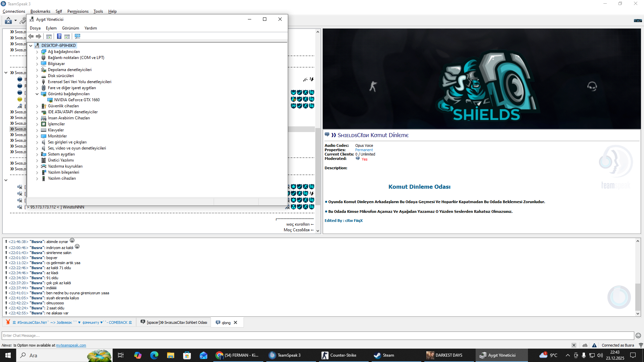Close the qlong chat tab

(x=235, y=322)
